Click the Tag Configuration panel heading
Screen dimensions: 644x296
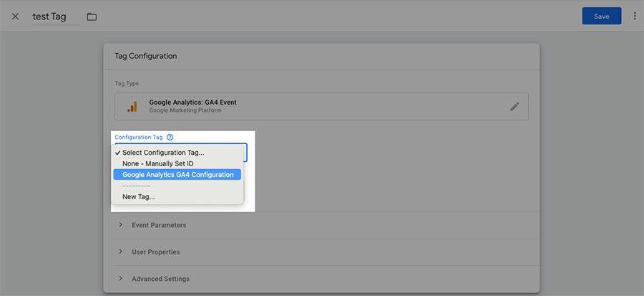(146, 56)
